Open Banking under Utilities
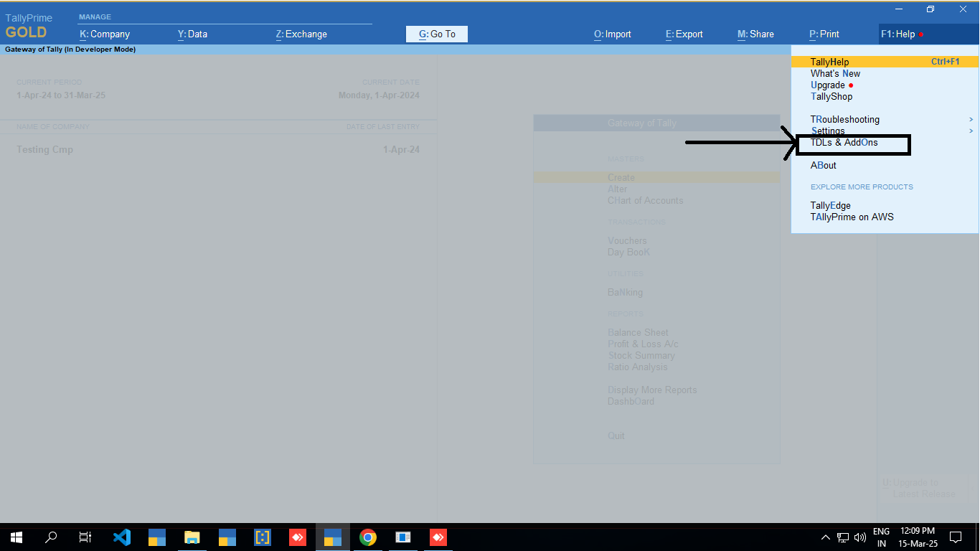This screenshot has width=980, height=551. click(x=625, y=292)
